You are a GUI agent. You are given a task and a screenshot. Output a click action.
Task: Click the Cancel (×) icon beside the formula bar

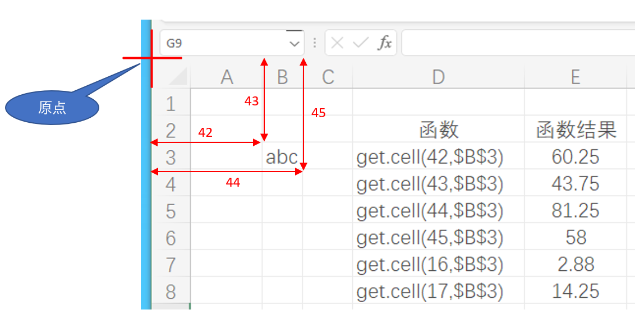[337, 42]
